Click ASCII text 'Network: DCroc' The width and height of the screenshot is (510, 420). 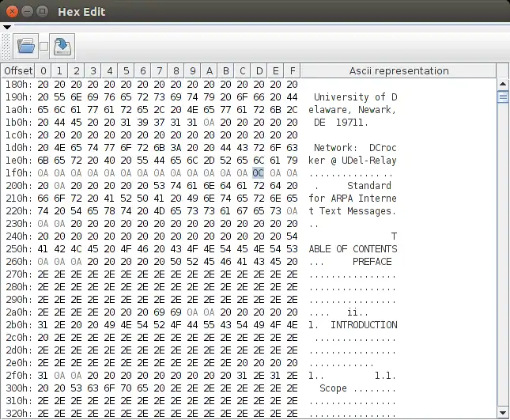point(355,148)
